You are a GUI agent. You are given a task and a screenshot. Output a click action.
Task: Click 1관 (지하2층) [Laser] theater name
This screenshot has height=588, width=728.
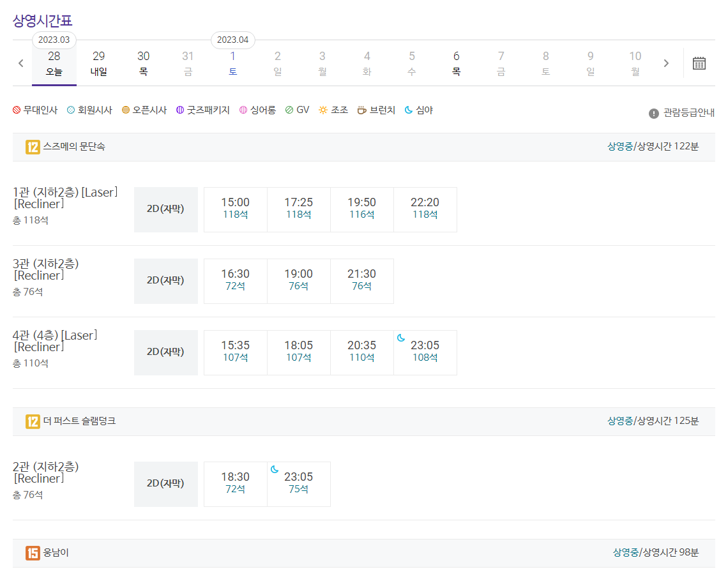pyautogui.click(x=65, y=198)
